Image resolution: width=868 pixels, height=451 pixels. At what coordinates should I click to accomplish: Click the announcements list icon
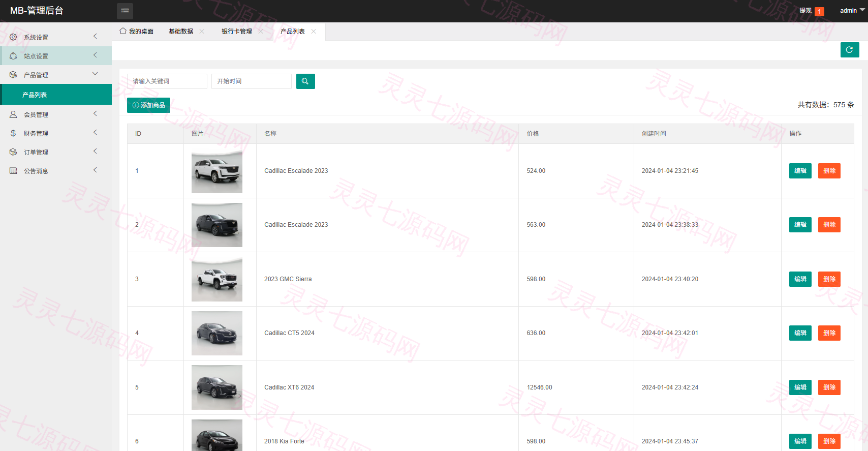point(13,171)
